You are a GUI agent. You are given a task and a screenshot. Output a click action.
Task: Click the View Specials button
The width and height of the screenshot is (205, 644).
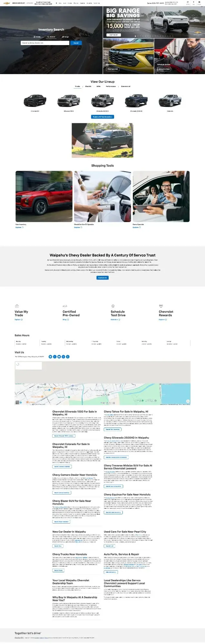coord(112,69)
